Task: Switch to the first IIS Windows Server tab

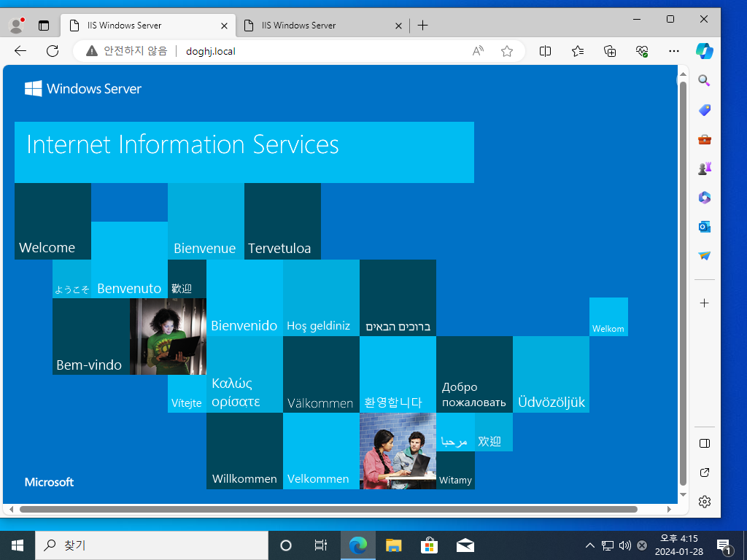Action: point(147,26)
